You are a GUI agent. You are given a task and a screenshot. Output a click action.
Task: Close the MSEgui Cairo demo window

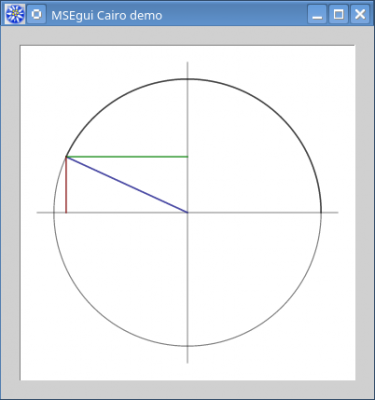coord(360,14)
